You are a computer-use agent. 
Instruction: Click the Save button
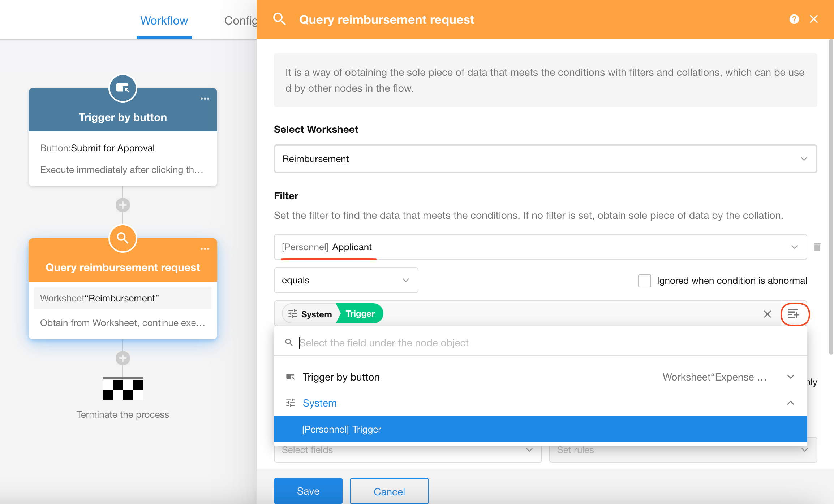[x=308, y=491]
